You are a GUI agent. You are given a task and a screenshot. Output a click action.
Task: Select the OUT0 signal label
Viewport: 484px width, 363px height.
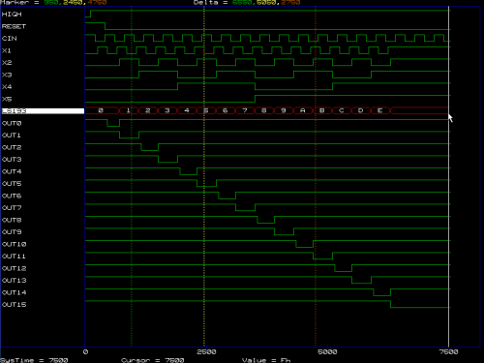[x=12, y=123]
